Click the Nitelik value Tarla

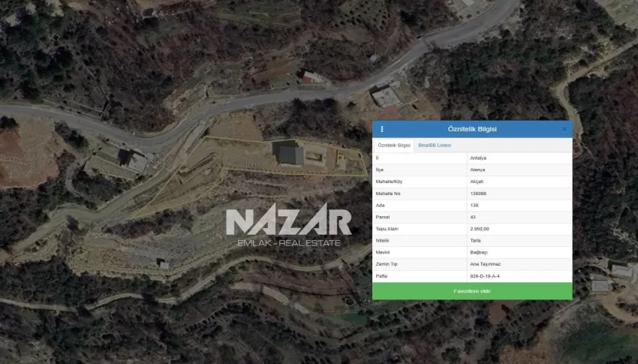(475, 241)
